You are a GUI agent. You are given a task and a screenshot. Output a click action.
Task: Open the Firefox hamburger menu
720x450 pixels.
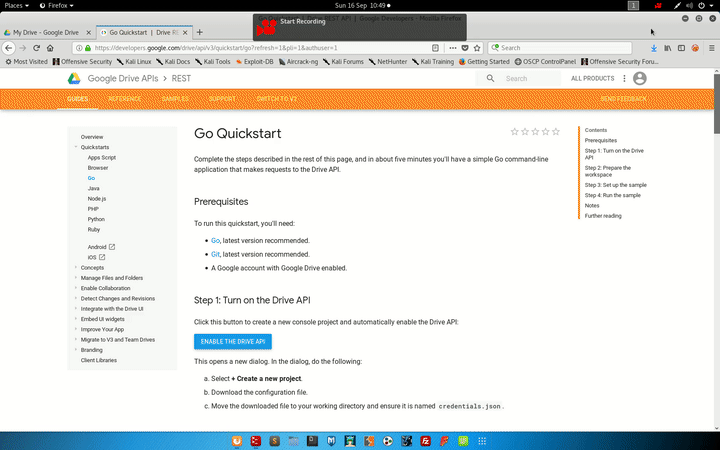709,47
